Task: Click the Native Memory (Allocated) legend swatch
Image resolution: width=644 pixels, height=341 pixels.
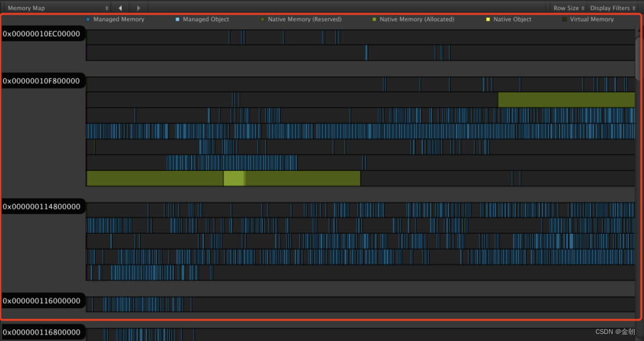Action: pyautogui.click(x=374, y=19)
